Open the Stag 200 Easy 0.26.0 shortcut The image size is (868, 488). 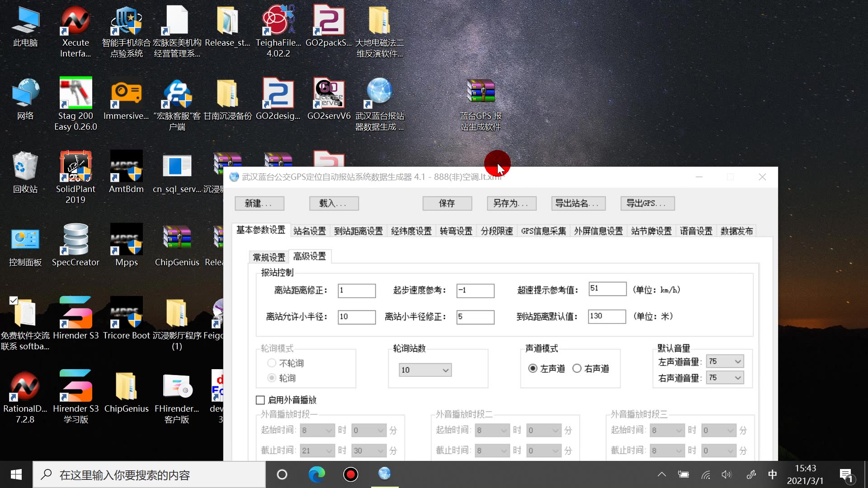point(75,104)
